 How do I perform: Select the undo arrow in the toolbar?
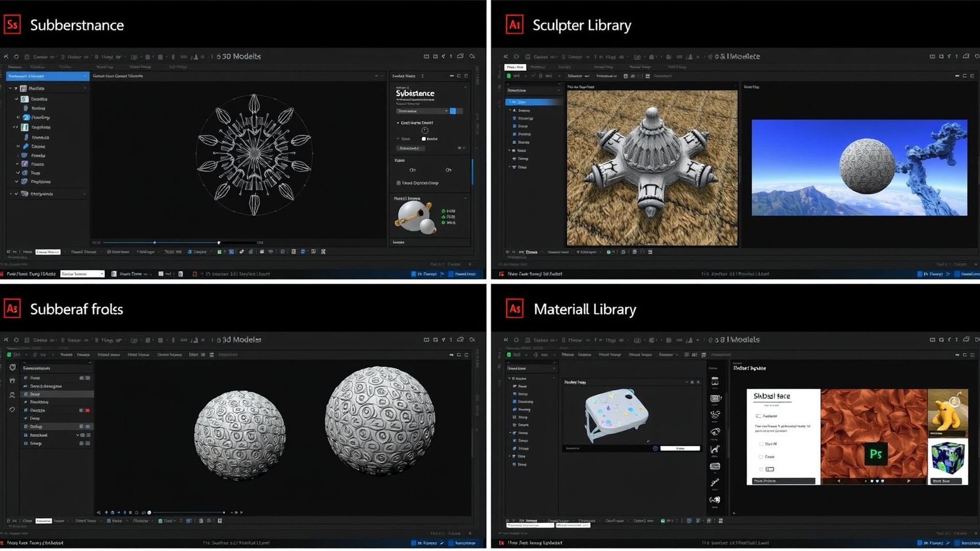(x=6, y=57)
